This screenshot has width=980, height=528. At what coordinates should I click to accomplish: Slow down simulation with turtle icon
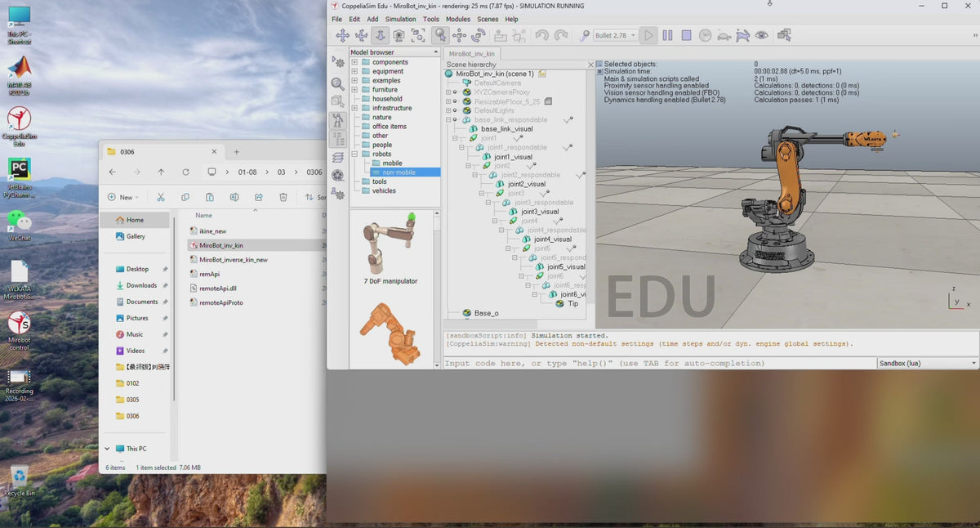724,35
